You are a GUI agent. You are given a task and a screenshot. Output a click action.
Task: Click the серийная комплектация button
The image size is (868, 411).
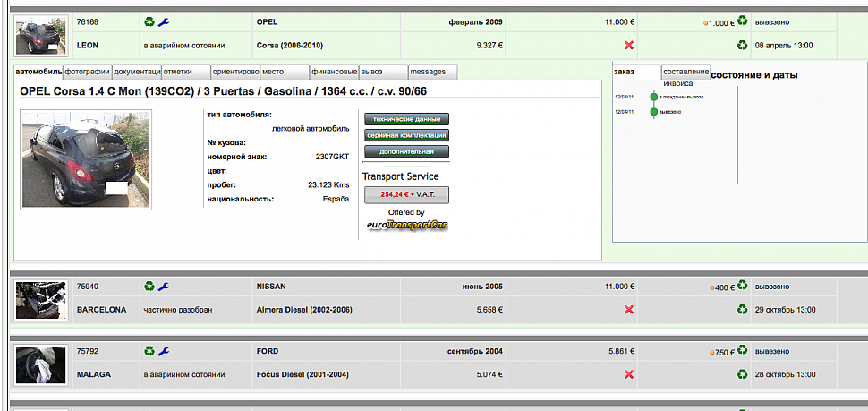(406, 135)
